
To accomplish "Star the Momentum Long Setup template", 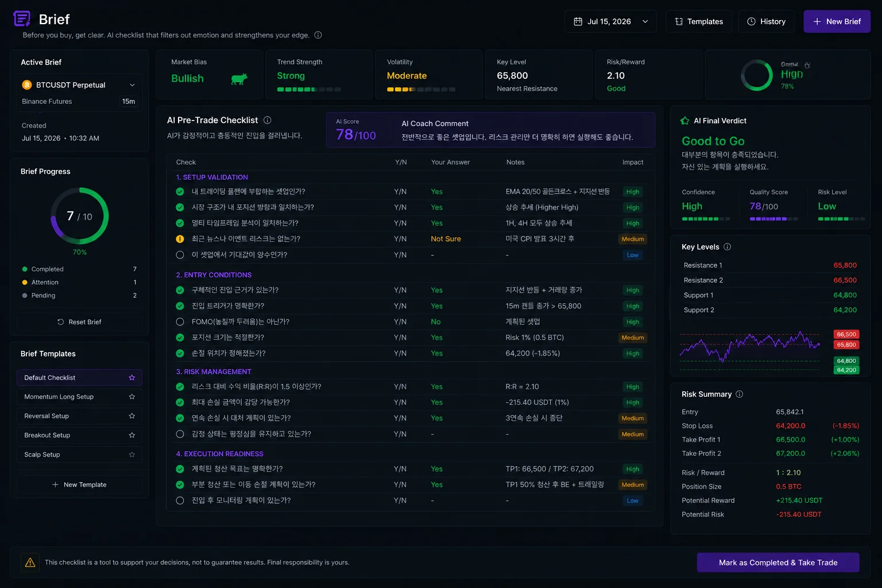I will pos(132,397).
